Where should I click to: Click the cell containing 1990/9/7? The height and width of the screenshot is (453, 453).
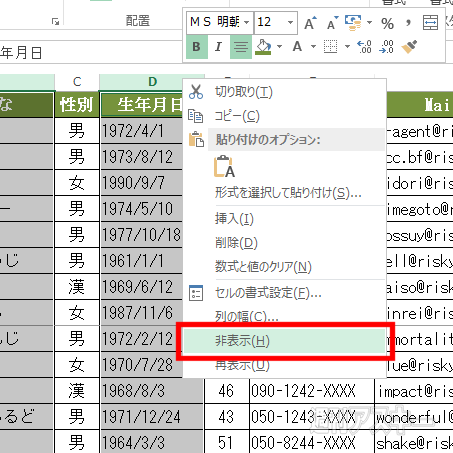click(x=142, y=183)
